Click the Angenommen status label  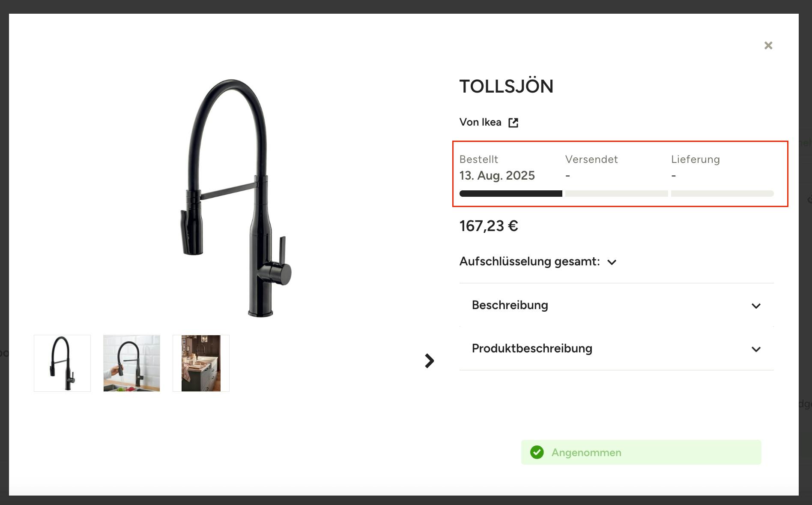point(586,453)
